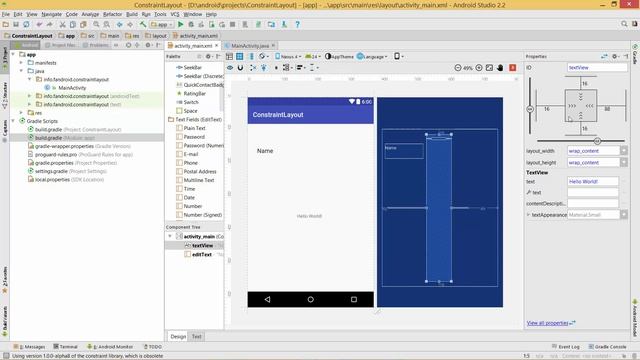
Task: Open the Refactor menu
Action: (x=112, y=14)
